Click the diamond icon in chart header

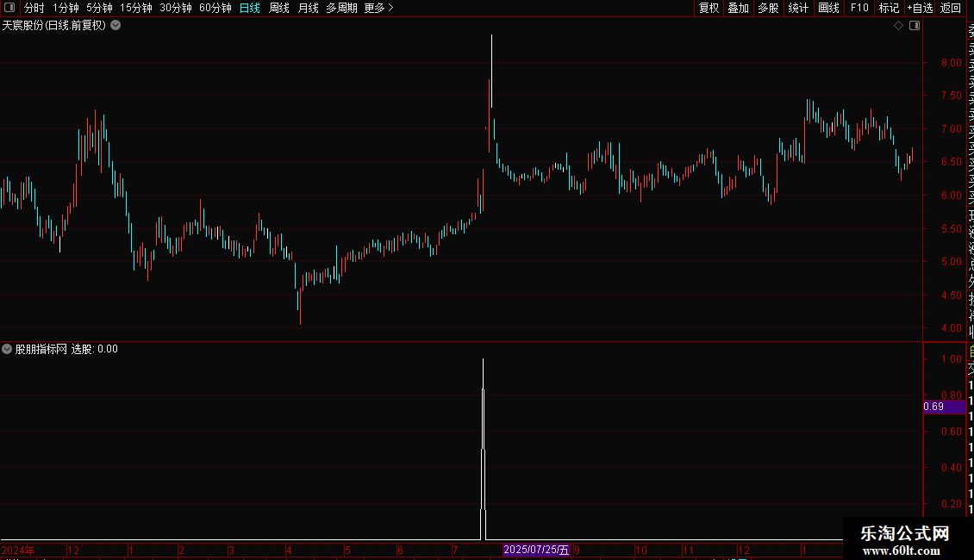point(898,26)
